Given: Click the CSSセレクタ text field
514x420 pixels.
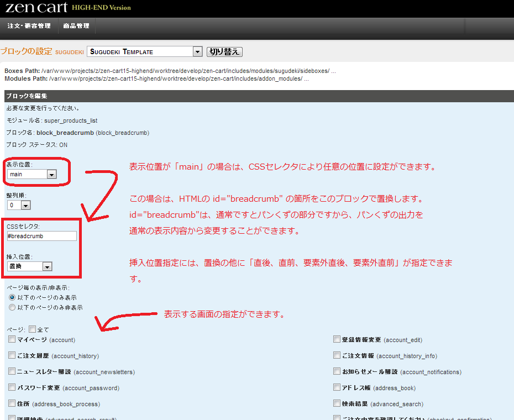Looking at the screenshot, I should point(41,236).
